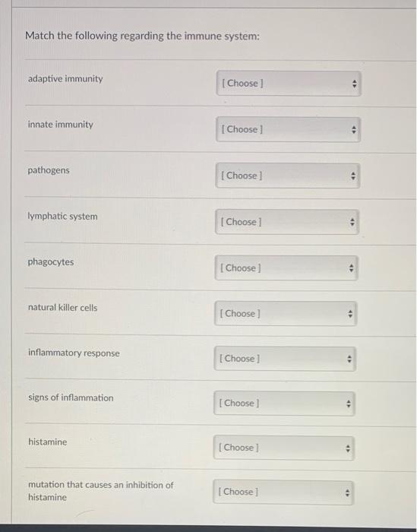Open the adaptive immunity Choose dropdown
This screenshot has height=532, width=417.
tap(289, 84)
